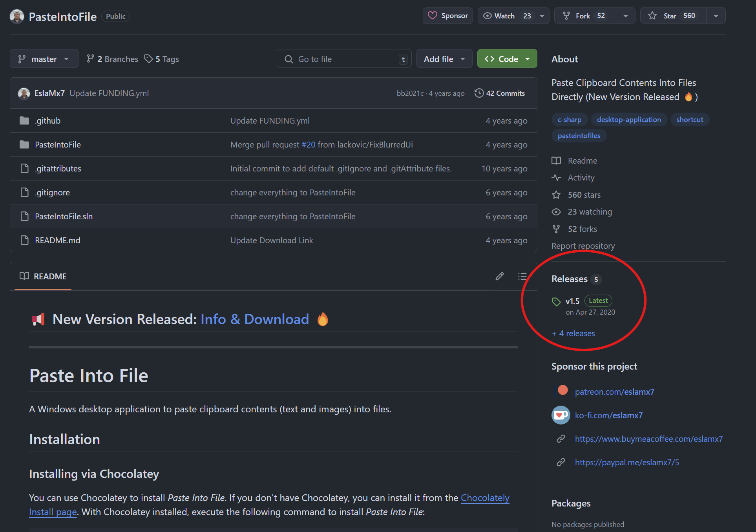Viewport: 756px width, 532px height.
Task: Open the .gitignore file
Action: 52,193
